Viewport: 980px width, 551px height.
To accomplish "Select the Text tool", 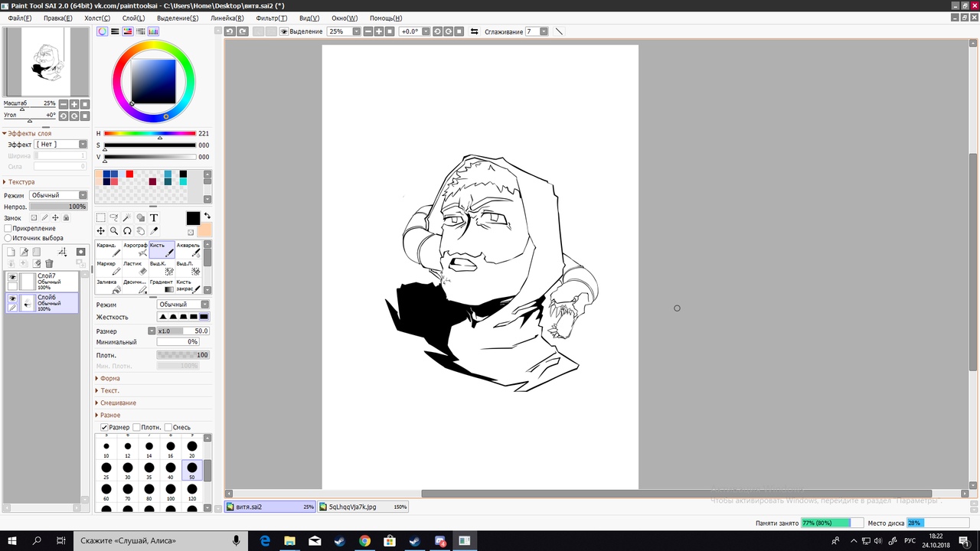I will click(154, 218).
